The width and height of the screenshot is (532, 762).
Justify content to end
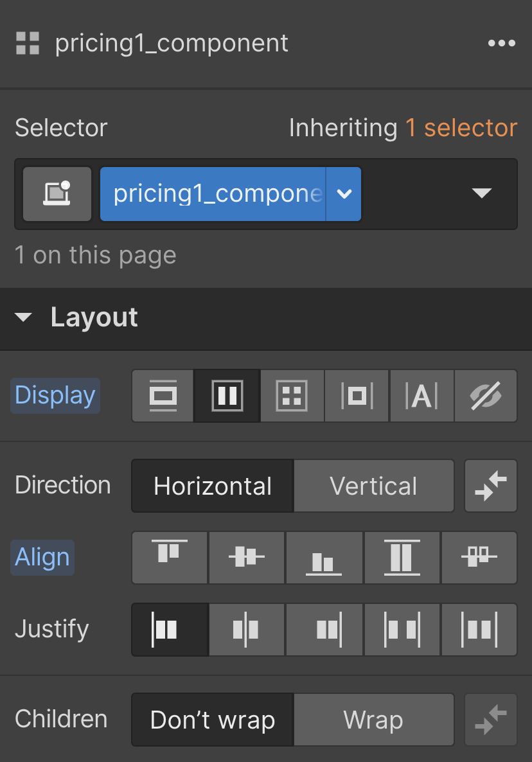pyautogui.click(x=324, y=630)
